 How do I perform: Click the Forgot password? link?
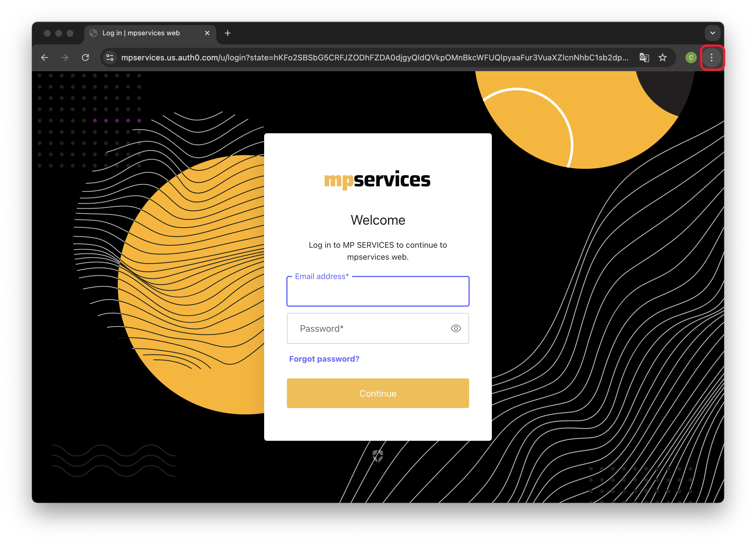pos(324,358)
